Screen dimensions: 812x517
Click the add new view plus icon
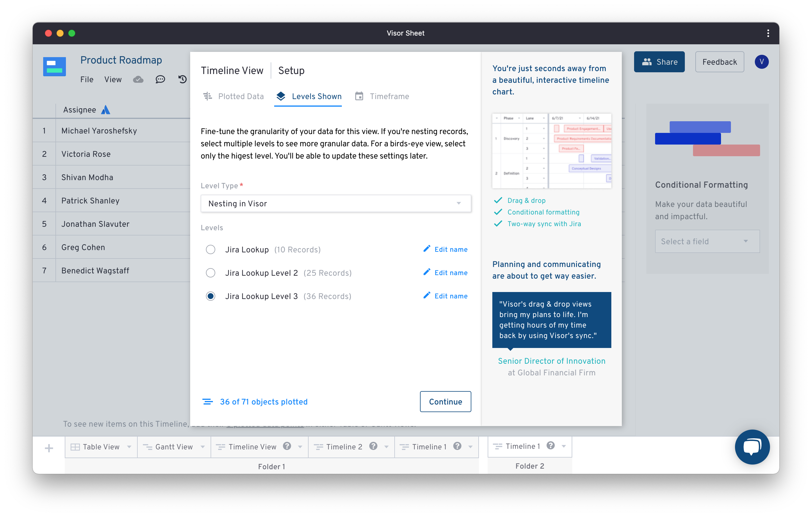coord(49,448)
